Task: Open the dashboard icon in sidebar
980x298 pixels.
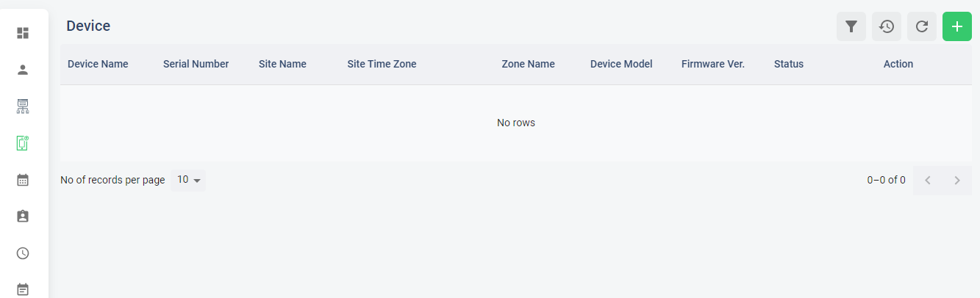Action: [x=23, y=33]
